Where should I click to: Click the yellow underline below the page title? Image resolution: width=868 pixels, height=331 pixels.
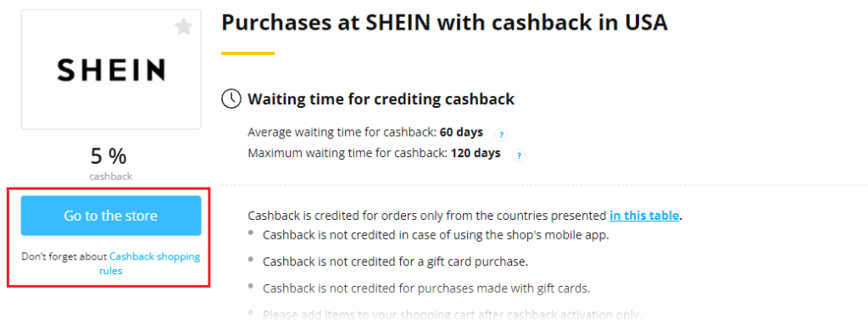coord(248,53)
